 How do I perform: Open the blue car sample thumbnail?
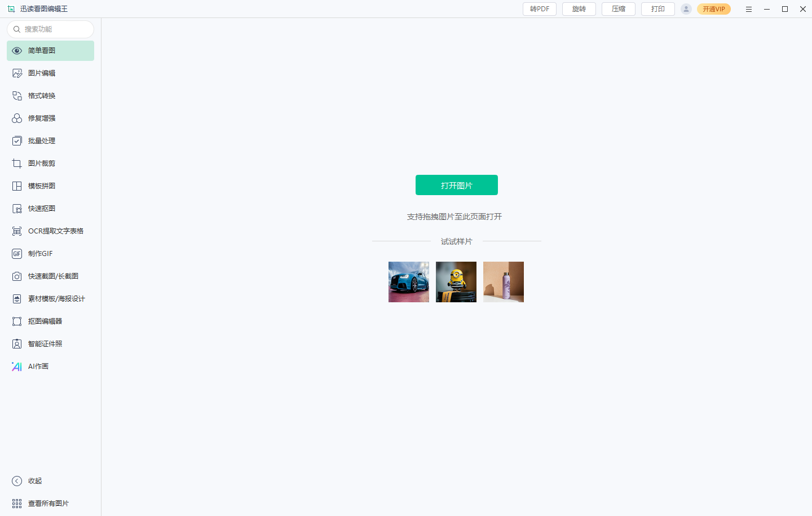click(x=409, y=282)
